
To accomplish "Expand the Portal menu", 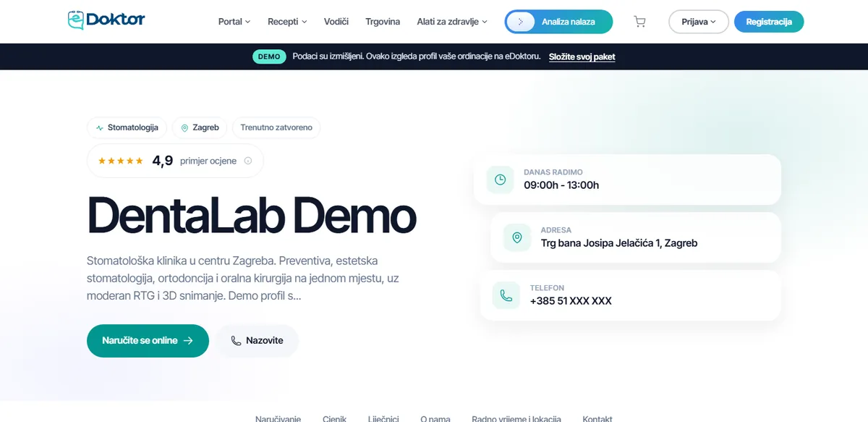I will click(234, 22).
